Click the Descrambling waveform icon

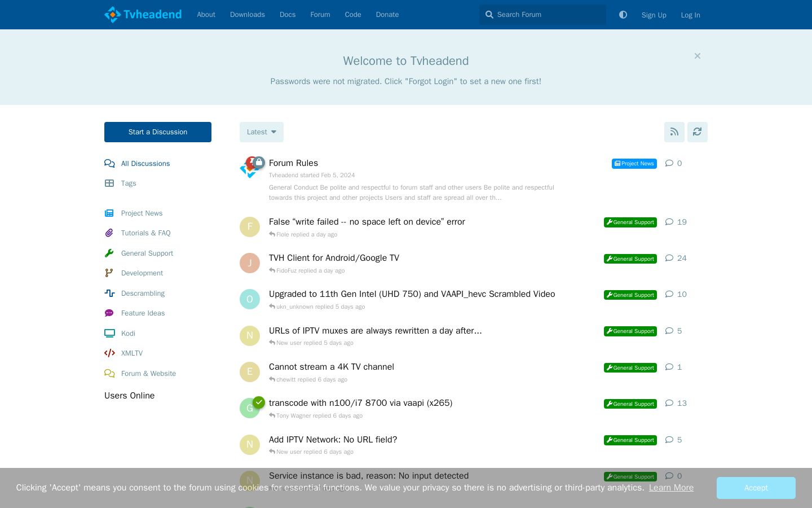(x=109, y=294)
